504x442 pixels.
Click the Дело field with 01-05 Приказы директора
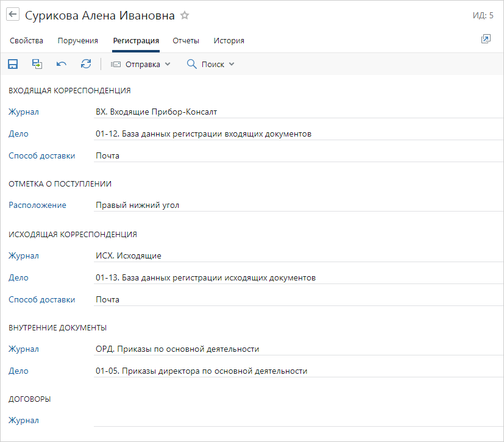(298, 371)
